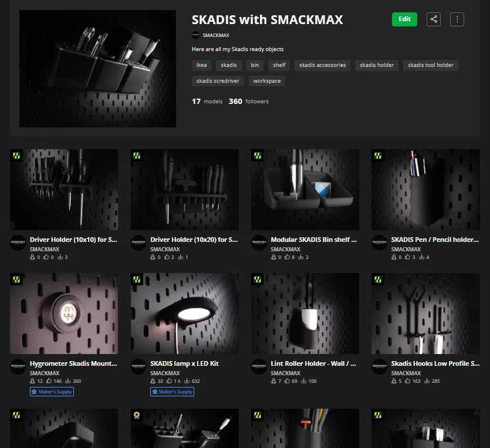
Task: Select the SMACKMAX avatar next to the collection title
Action: 195,35
